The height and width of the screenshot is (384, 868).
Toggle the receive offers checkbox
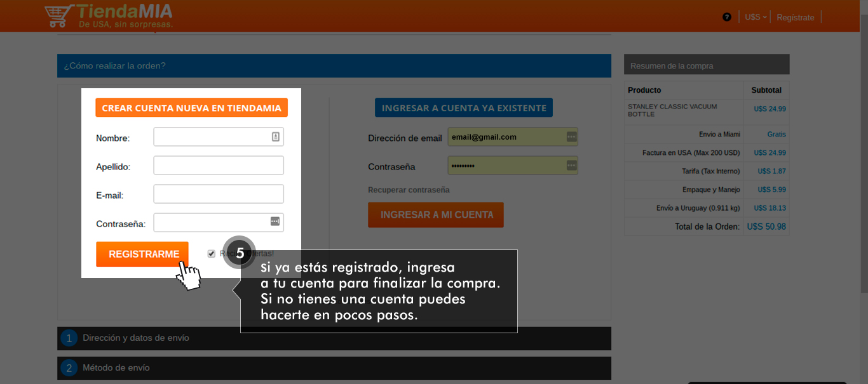click(212, 254)
